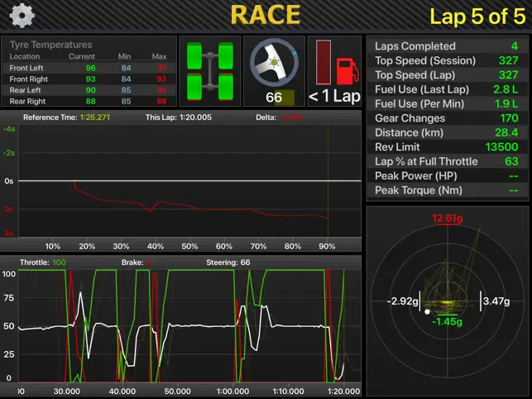Tap the 12.61g peak braking value
532x399 pixels.
(x=447, y=218)
